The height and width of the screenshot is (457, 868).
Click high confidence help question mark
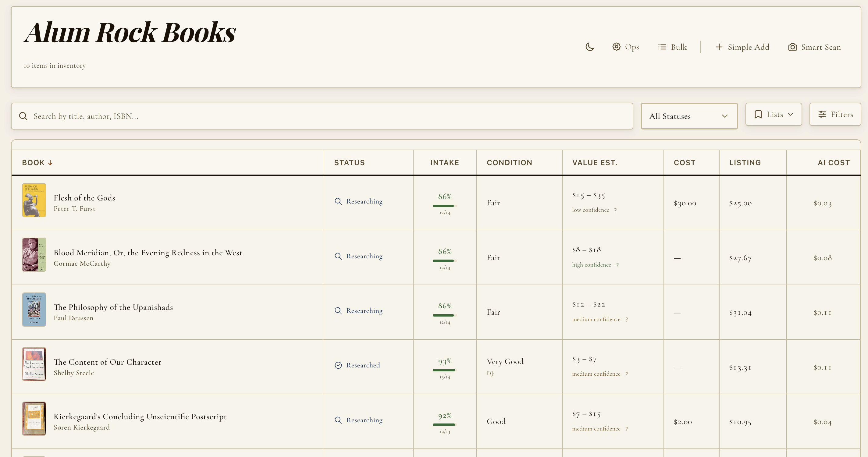pos(617,265)
